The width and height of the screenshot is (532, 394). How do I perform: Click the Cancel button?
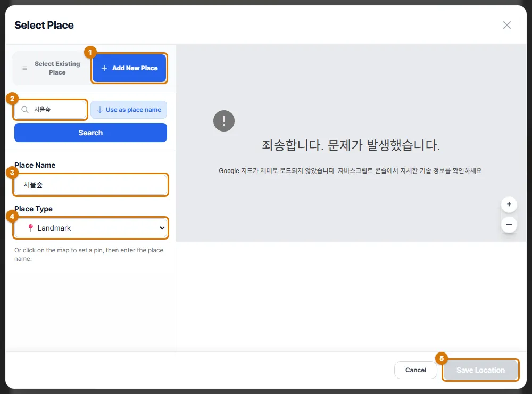click(415, 370)
